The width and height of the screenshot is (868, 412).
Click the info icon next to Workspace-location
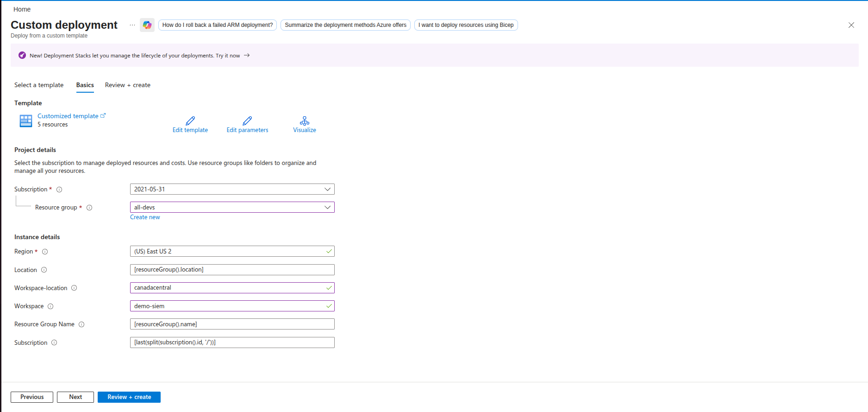click(74, 288)
